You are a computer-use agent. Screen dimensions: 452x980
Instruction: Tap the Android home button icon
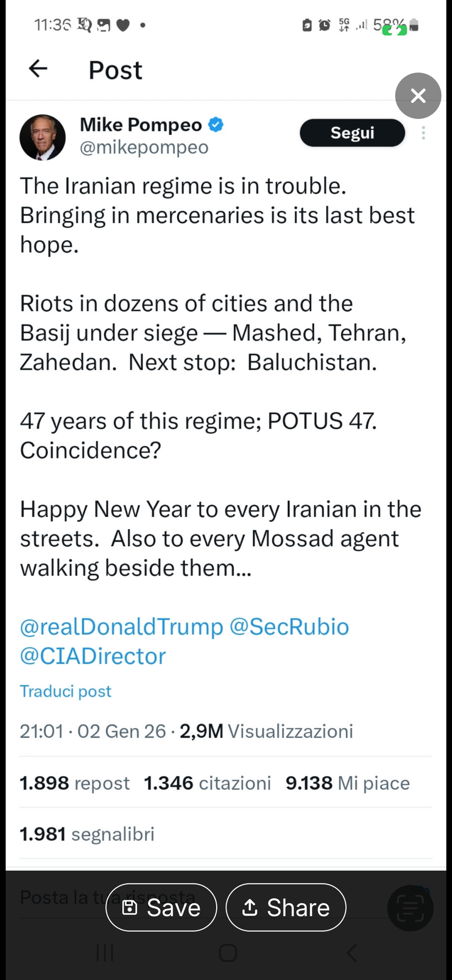click(x=228, y=953)
